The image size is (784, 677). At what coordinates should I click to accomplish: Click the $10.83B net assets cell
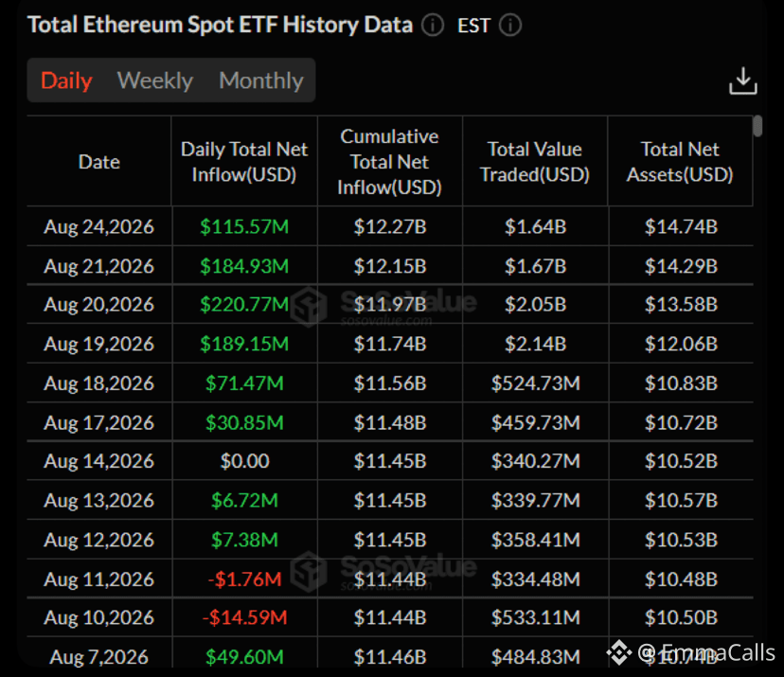(681, 383)
